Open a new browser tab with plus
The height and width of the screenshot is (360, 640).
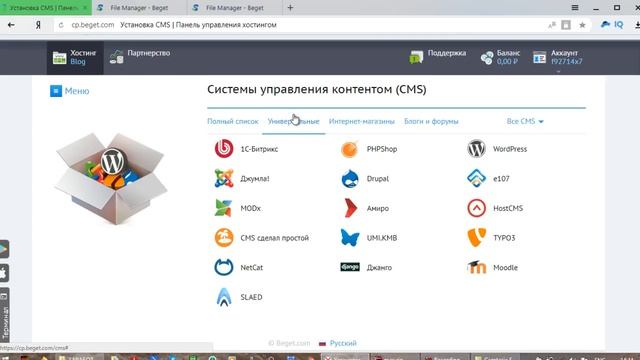[290, 7]
